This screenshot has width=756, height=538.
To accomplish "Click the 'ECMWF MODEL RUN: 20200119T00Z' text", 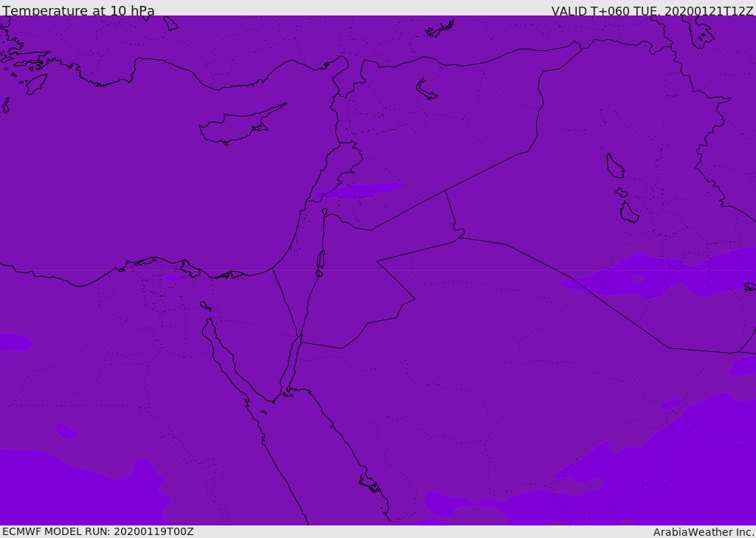I will click(x=98, y=531).
